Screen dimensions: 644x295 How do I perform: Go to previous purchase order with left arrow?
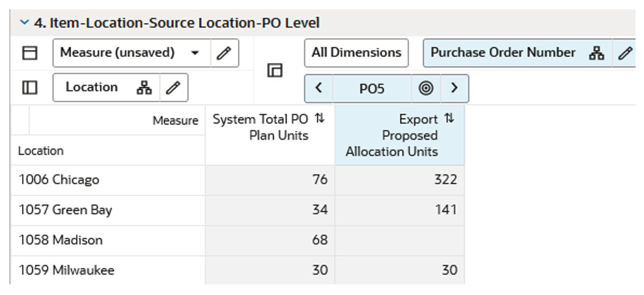click(x=318, y=88)
